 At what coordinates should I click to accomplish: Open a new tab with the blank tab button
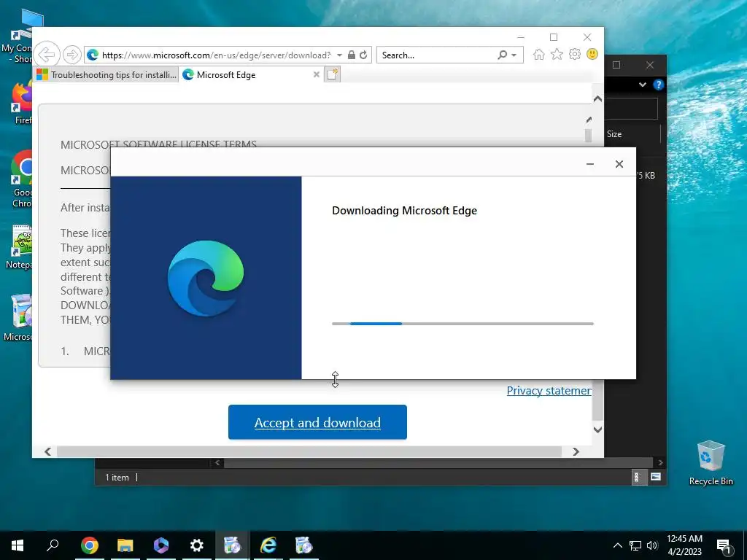[333, 74]
